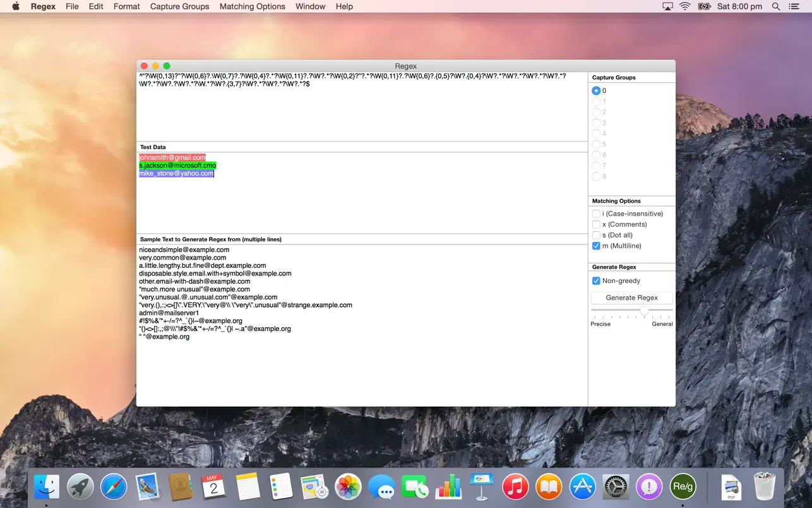
Task: Disable the m (Multiline) option
Action: click(596, 246)
